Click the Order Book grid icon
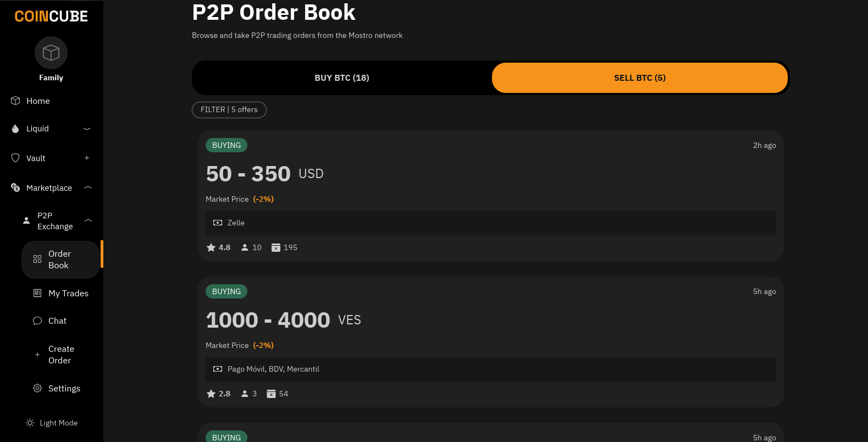Image resolution: width=868 pixels, height=442 pixels. [x=37, y=259]
